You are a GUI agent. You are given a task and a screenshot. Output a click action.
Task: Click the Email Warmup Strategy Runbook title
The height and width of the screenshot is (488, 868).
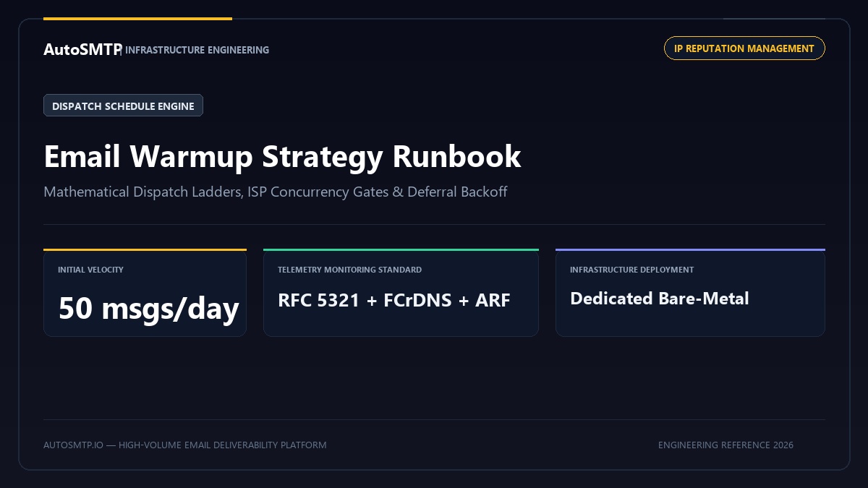coord(282,156)
